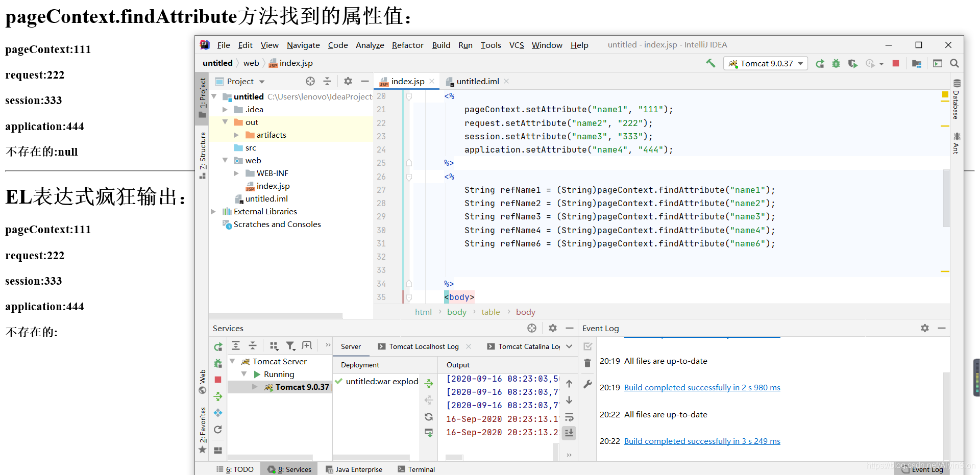Toggle the Java Enterprise tool window
Viewport: 980px width, 475px height.
pyautogui.click(x=354, y=469)
